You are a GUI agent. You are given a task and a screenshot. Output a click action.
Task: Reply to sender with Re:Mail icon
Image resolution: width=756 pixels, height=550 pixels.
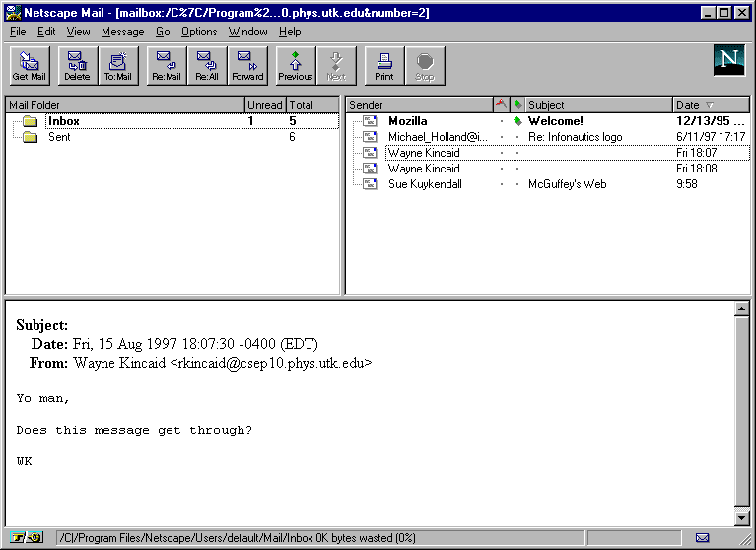(x=166, y=65)
